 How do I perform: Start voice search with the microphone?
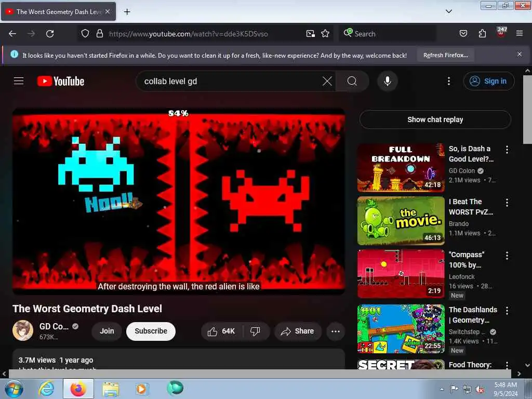(388, 81)
